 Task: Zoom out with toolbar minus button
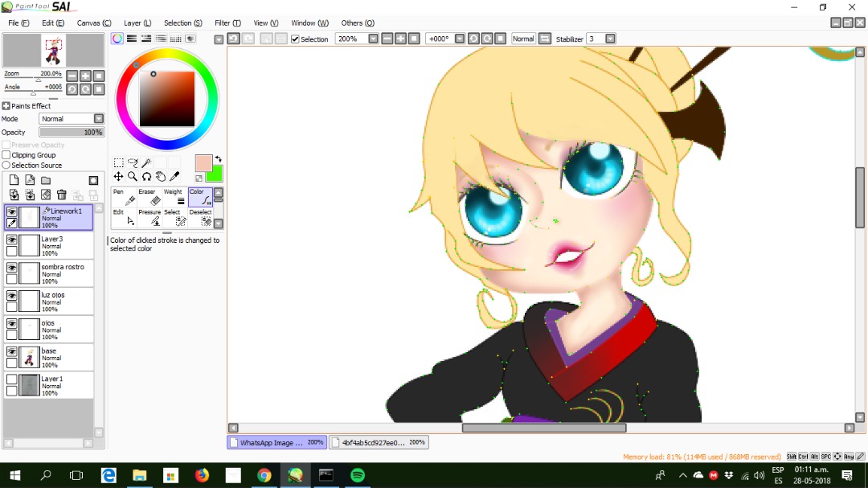387,39
